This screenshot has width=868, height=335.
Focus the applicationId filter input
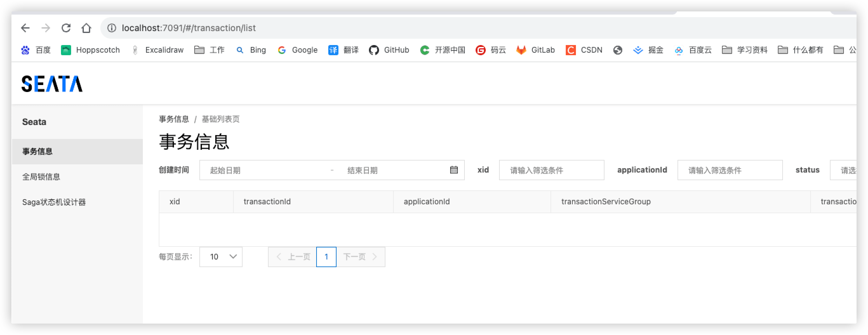tap(730, 170)
